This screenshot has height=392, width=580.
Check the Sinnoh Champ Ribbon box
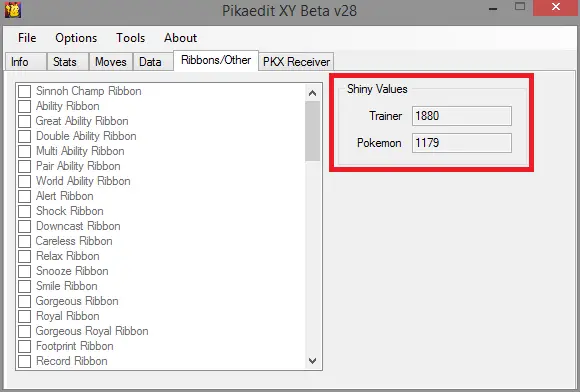[x=24, y=91]
